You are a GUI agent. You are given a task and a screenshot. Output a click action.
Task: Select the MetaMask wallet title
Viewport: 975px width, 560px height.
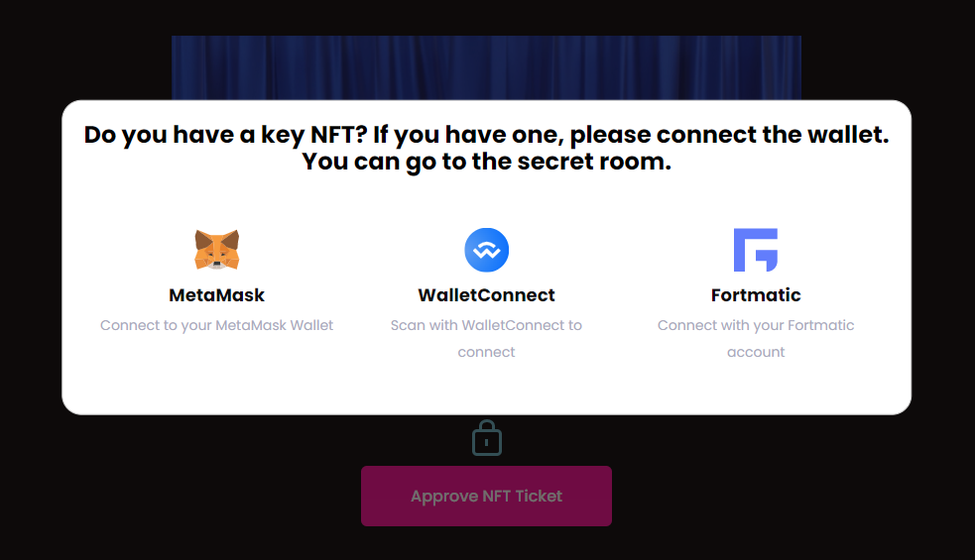coord(217,295)
